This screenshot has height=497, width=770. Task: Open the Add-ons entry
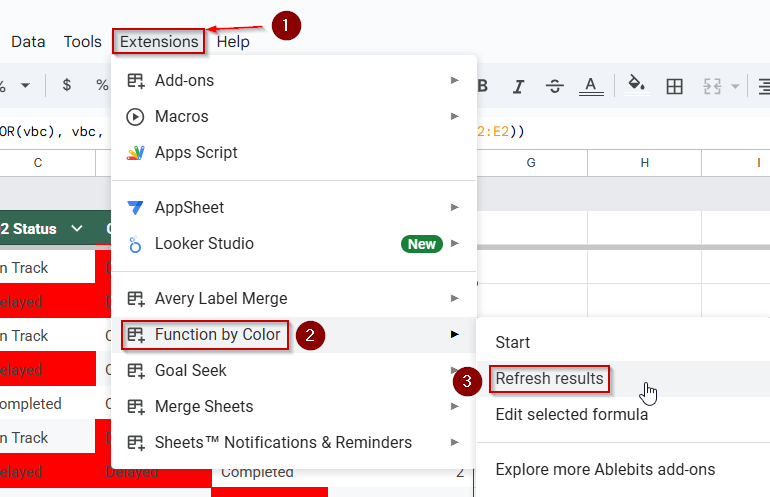[294, 81]
